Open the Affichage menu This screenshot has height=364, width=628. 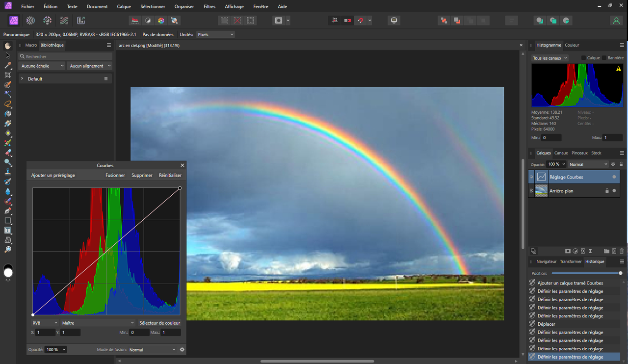[234, 7]
